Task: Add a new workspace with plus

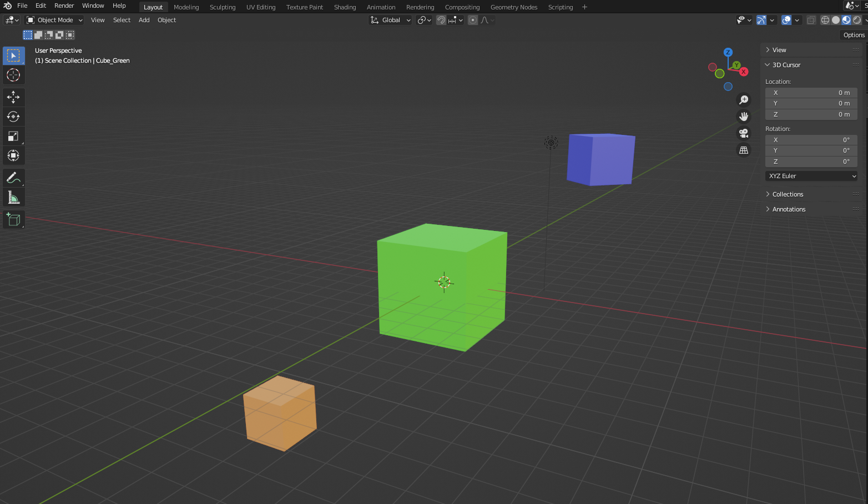Action: (584, 7)
